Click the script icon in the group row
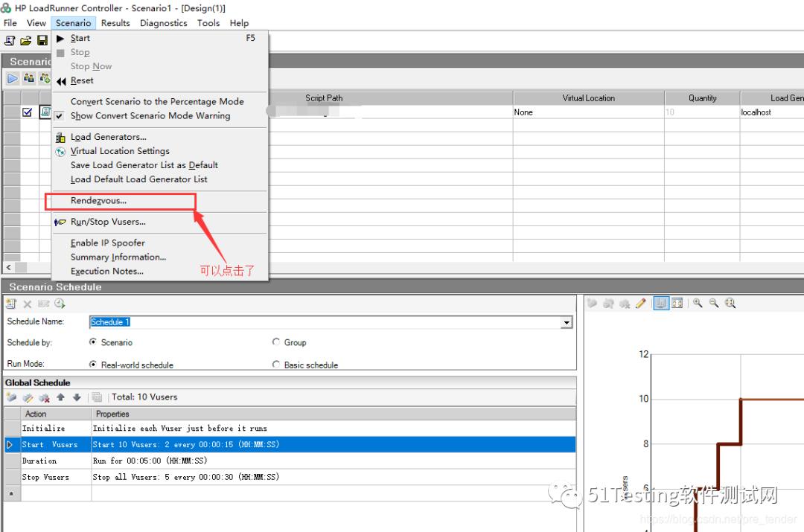The width and height of the screenshot is (804, 532). pyautogui.click(x=45, y=112)
